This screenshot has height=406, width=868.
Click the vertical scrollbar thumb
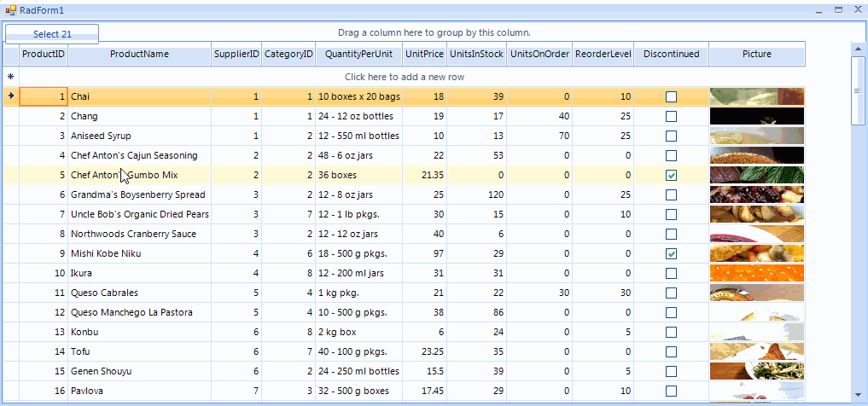(858, 90)
